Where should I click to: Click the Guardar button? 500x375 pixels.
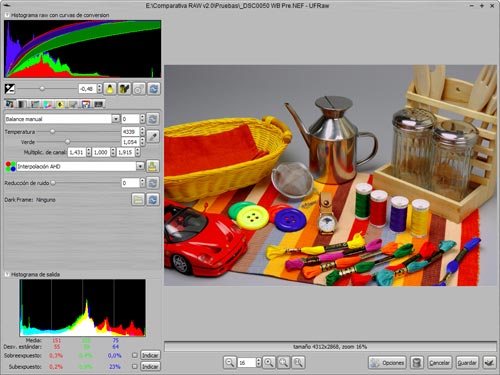tap(467, 362)
